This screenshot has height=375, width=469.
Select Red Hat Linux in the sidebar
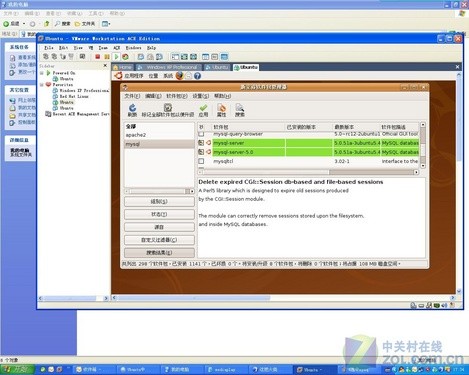coord(74,96)
